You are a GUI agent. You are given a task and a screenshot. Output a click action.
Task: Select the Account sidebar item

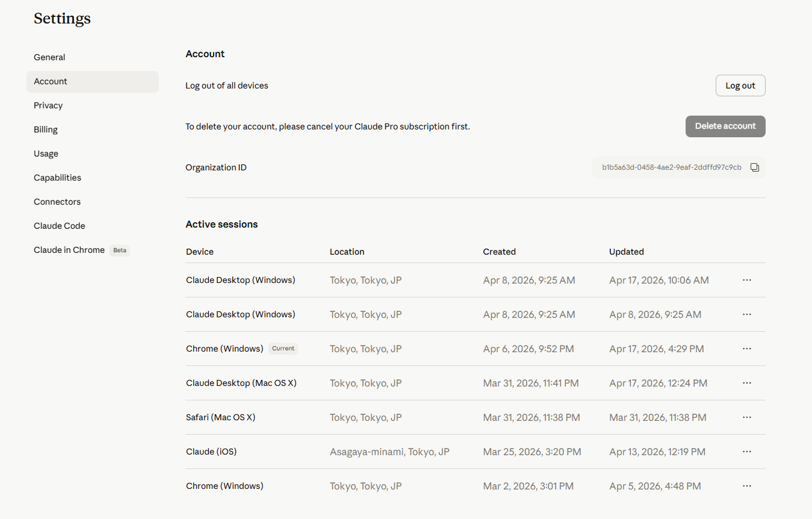(93, 81)
